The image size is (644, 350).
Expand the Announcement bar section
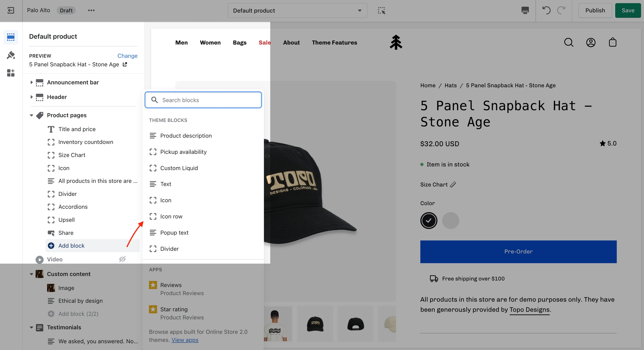31,82
